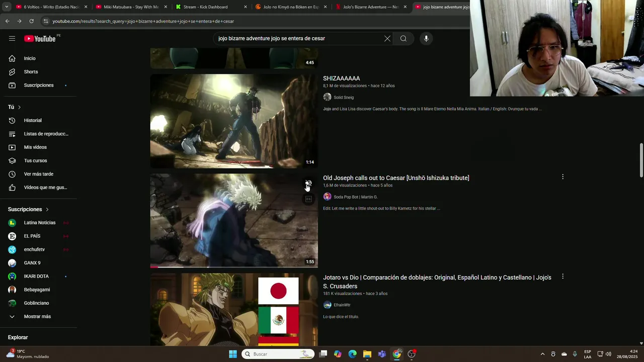Screen dimensions: 644x362
Task: Click the browser address bar URL
Action: point(143,21)
